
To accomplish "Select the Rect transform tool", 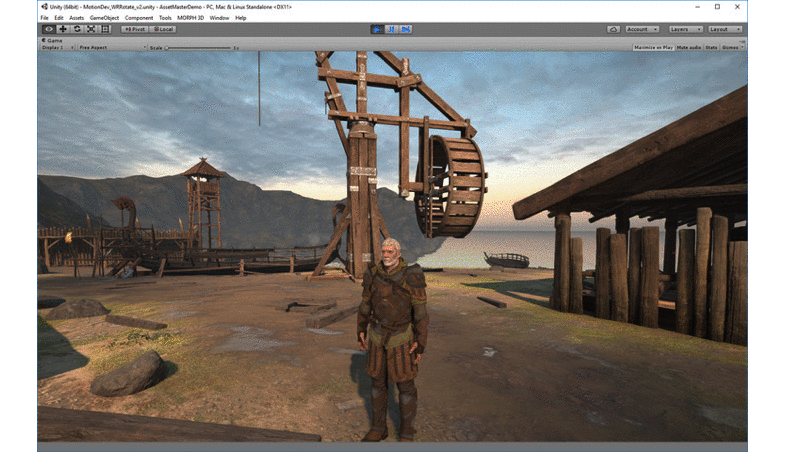I will tap(105, 29).
